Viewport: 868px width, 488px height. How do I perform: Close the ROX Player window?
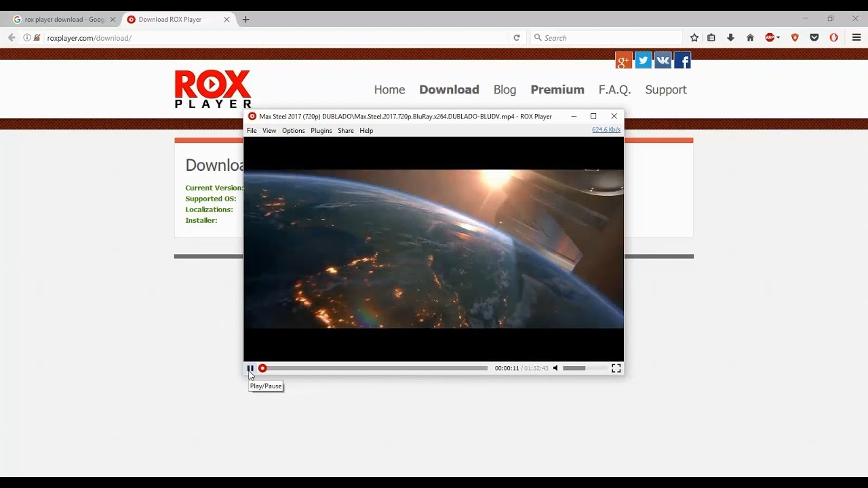[x=614, y=116]
